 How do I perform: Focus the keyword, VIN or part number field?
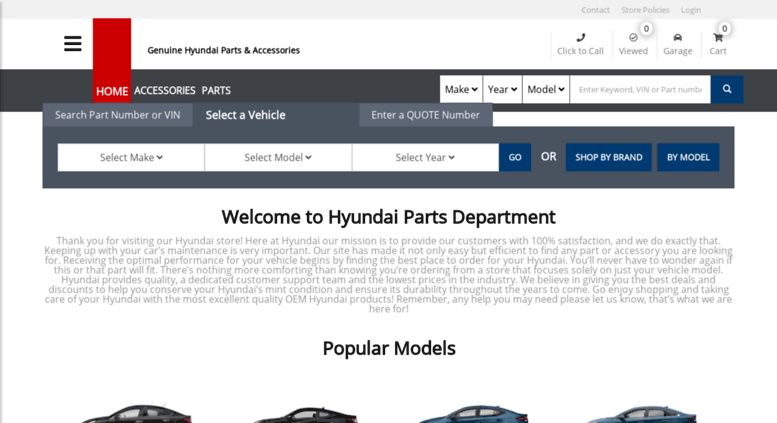(x=640, y=89)
